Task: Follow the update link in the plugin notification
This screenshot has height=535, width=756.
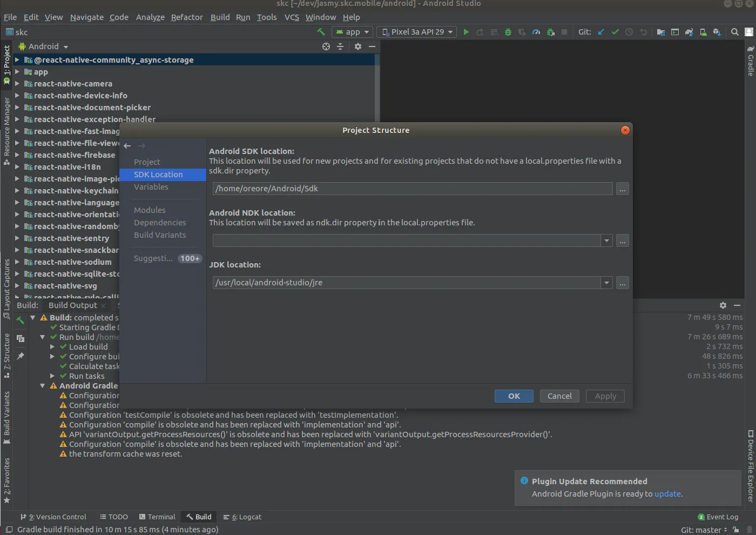Action: (667, 494)
